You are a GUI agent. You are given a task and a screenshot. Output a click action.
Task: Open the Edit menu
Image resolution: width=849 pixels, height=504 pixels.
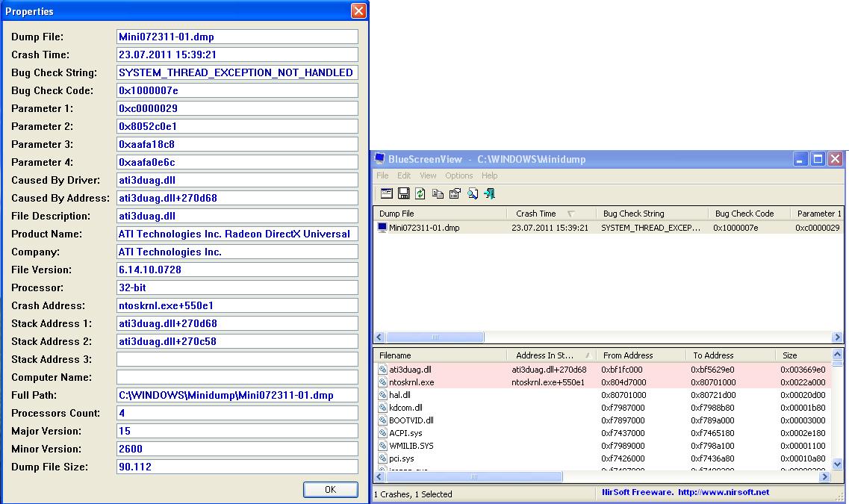pyautogui.click(x=404, y=175)
